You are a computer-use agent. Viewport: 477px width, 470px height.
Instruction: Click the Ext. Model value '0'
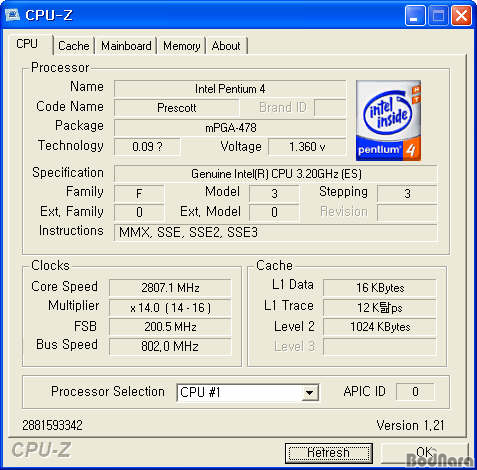[x=274, y=212]
